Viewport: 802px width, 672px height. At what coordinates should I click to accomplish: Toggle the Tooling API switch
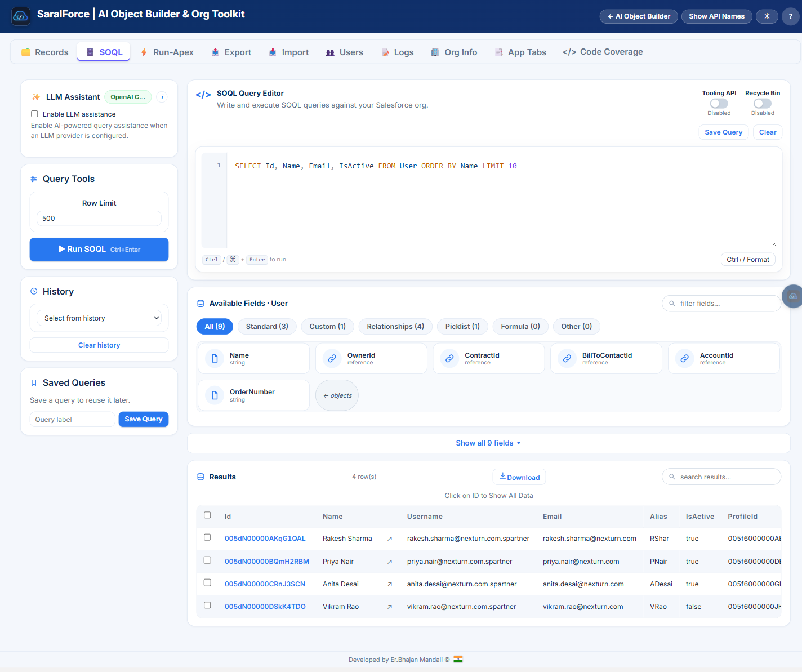pos(719,104)
